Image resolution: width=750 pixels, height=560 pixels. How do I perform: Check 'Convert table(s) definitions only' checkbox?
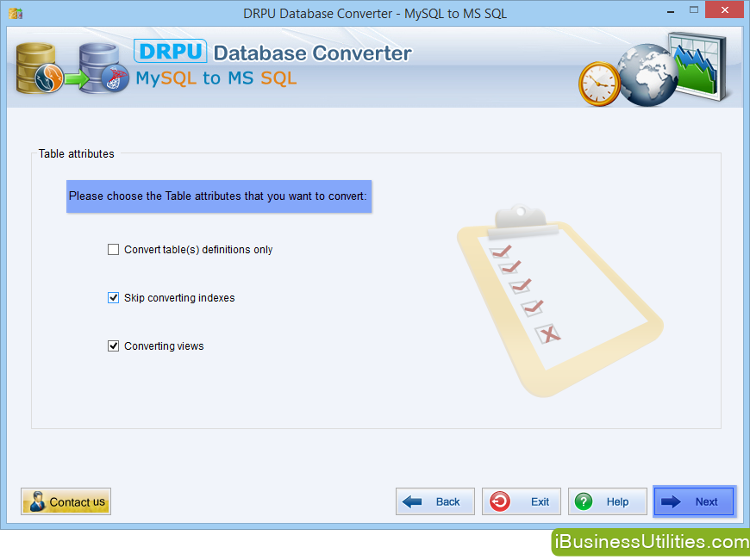pyautogui.click(x=113, y=250)
